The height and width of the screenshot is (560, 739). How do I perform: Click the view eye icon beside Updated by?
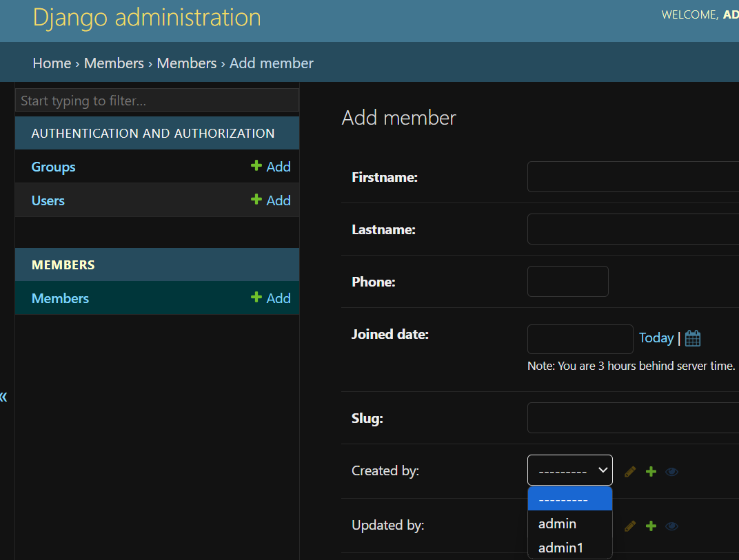click(x=671, y=526)
